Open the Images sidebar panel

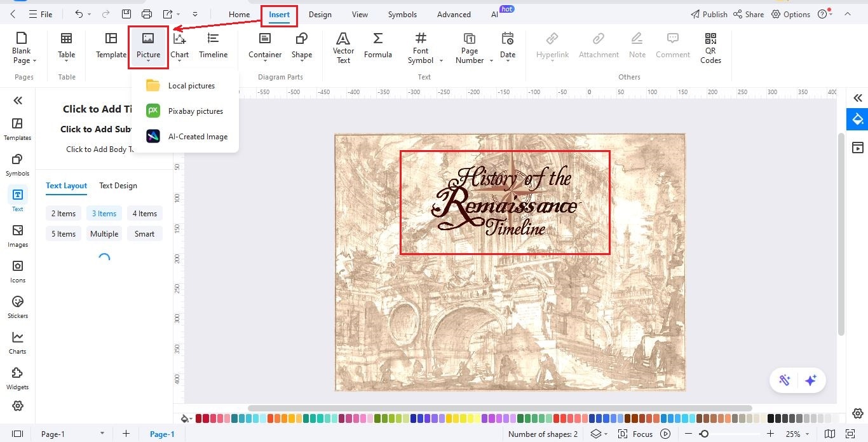coord(17,235)
